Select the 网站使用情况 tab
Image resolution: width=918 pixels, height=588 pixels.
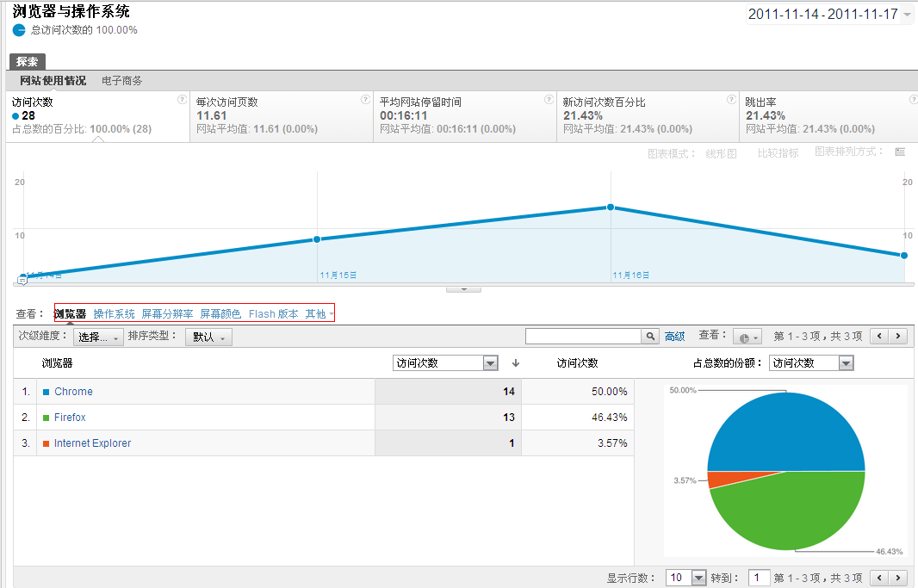[x=53, y=81]
